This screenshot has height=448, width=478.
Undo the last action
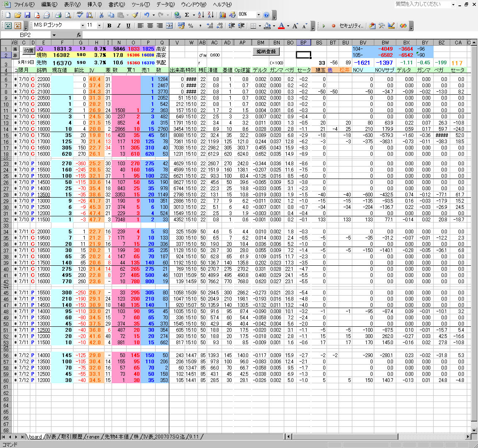point(147,15)
